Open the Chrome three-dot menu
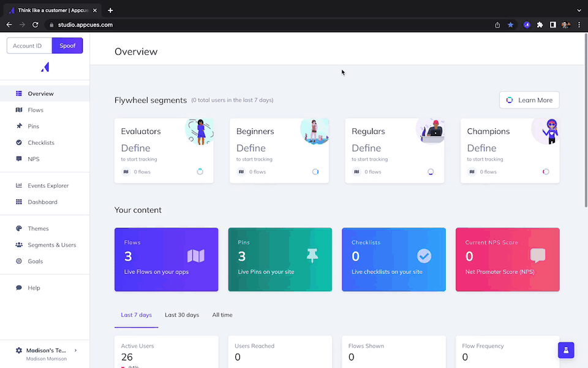This screenshot has width=588, height=368. (x=579, y=25)
